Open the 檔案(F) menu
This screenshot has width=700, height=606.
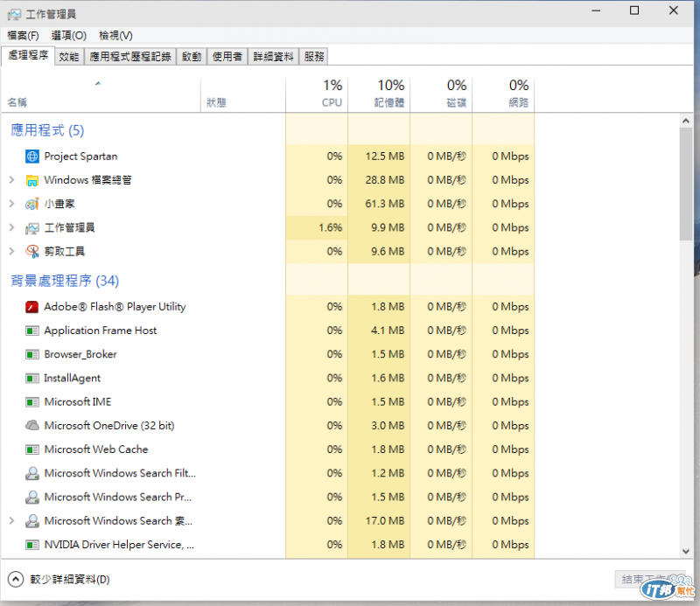point(24,35)
